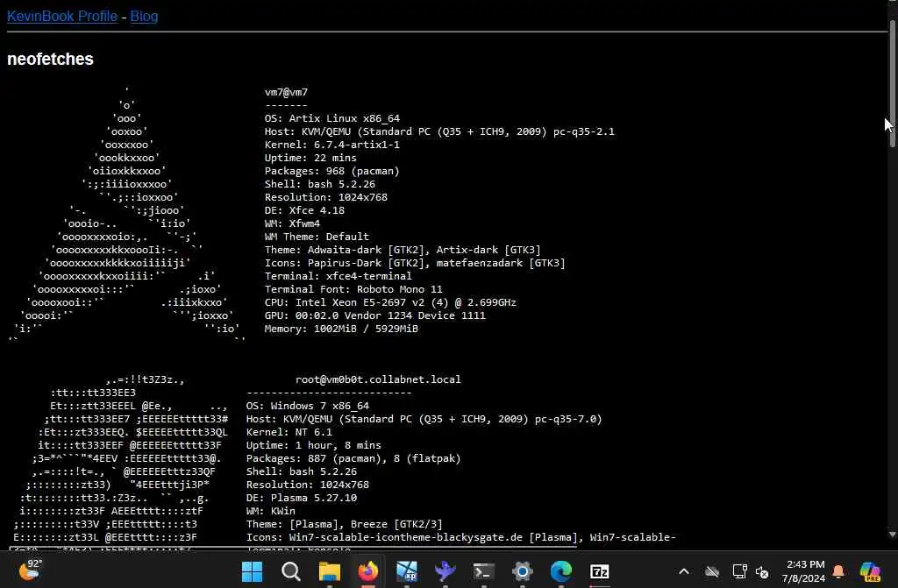Click the line Memory: 1002MiB / 5929MiB

pos(341,329)
